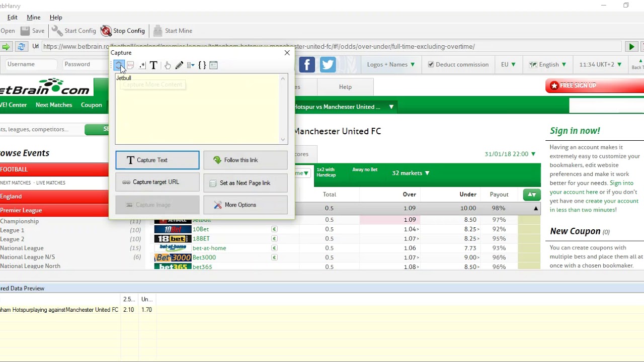This screenshot has height=362, width=644.
Task: Click the page Help tab
Action: [345, 87]
